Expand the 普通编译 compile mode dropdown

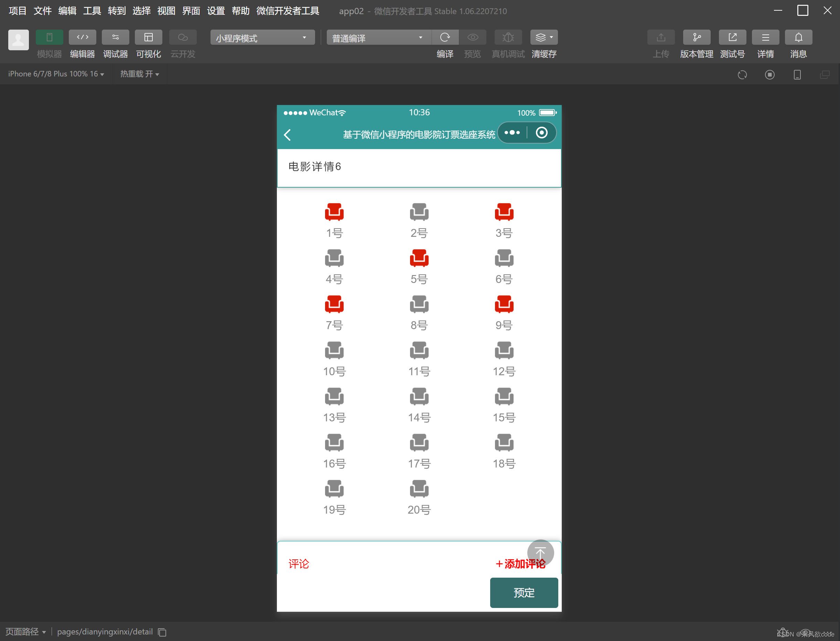378,38
